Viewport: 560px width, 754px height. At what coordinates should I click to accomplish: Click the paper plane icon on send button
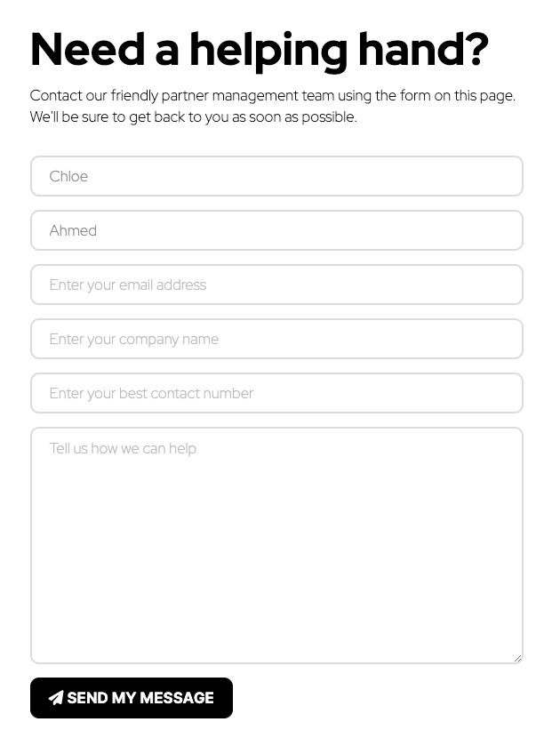coord(56,698)
